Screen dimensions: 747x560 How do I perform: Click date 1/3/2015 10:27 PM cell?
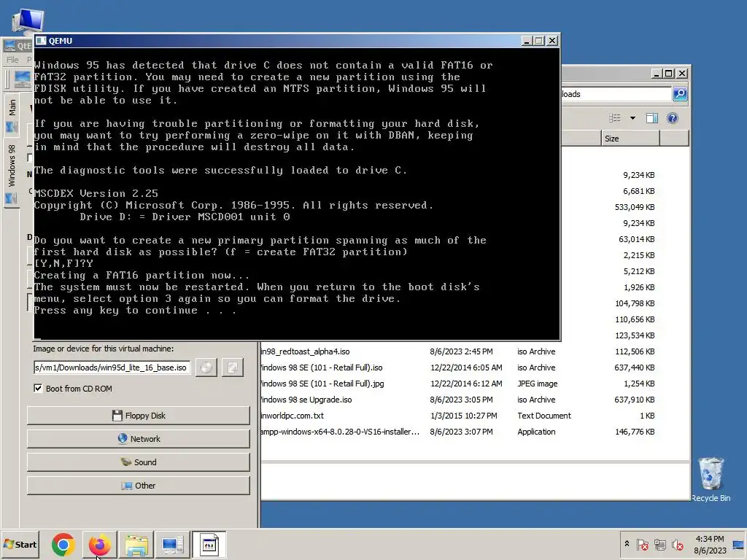click(463, 416)
